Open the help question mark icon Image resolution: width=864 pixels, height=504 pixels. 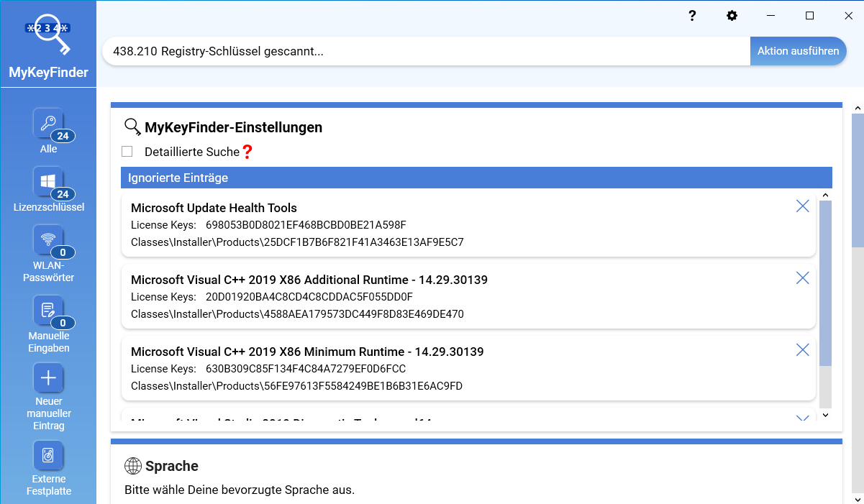click(692, 16)
